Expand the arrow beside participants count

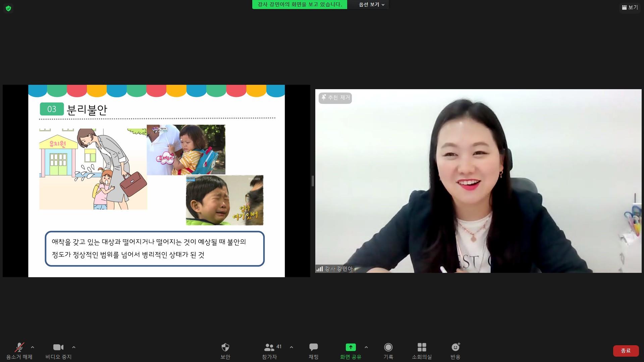[x=291, y=347]
